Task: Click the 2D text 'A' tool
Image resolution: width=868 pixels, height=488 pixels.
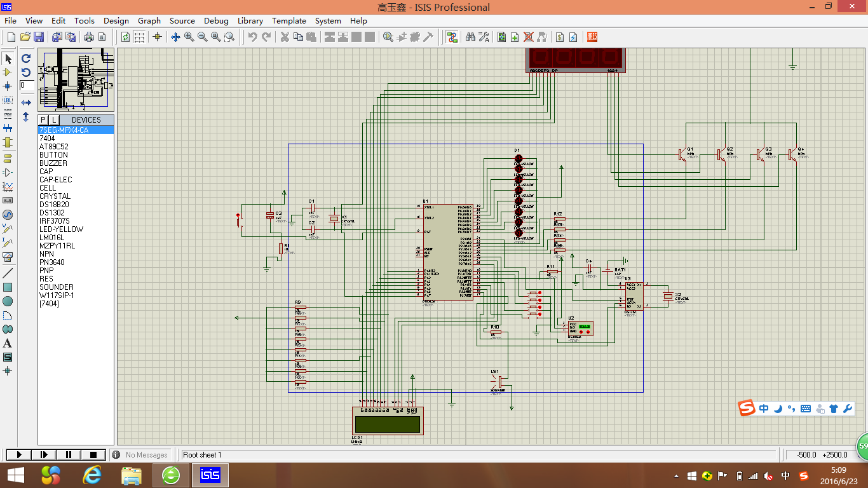Action: [x=8, y=343]
